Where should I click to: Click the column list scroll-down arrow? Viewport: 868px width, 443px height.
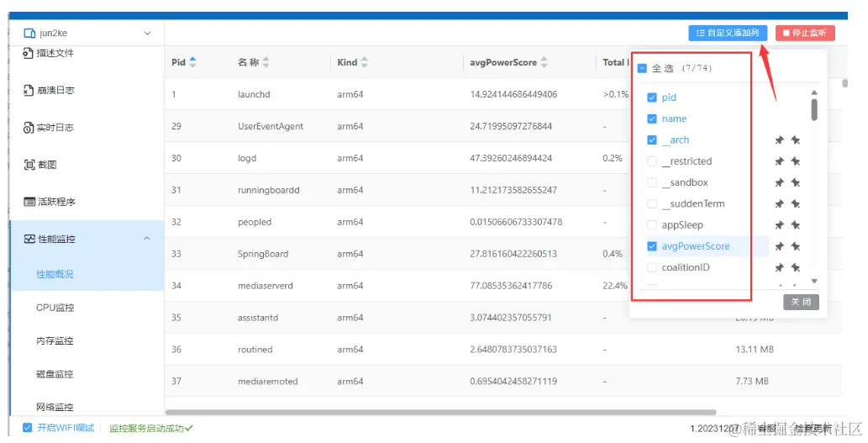813,282
